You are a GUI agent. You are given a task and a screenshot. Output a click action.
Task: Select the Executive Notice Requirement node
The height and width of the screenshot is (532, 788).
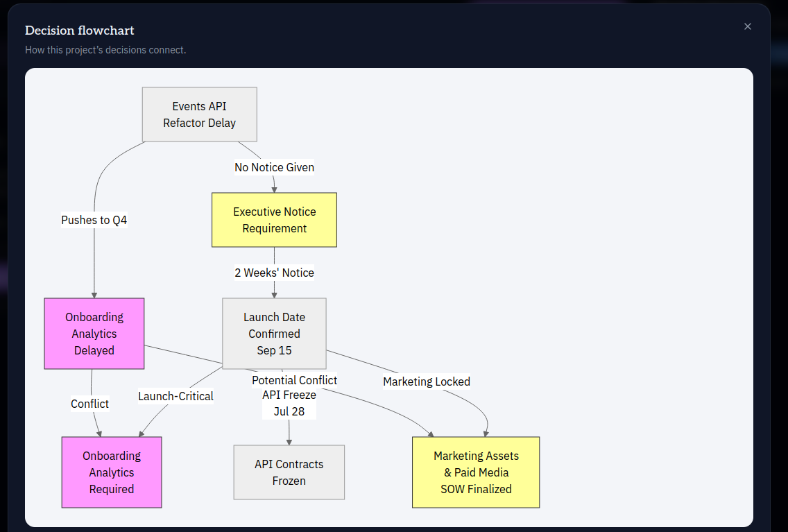pos(275,220)
